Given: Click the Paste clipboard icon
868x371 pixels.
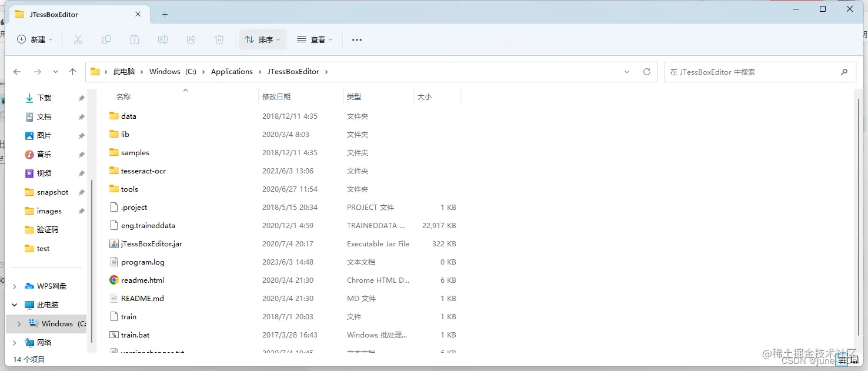Looking at the screenshot, I should point(135,39).
